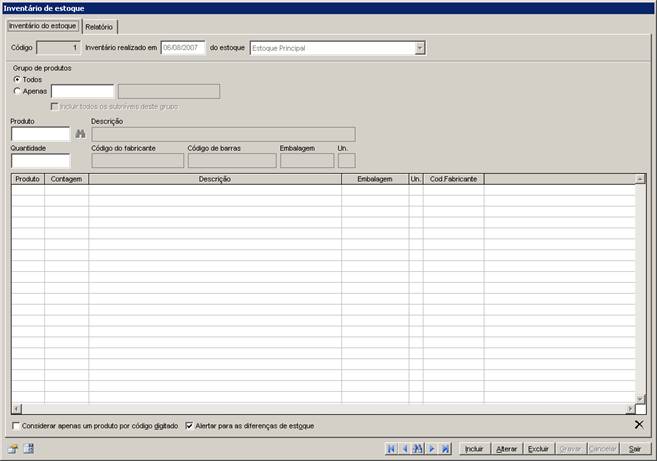Screen dimensions: 657x461
Task: Click the Código field showing 1
Action: [x=58, y=48]
